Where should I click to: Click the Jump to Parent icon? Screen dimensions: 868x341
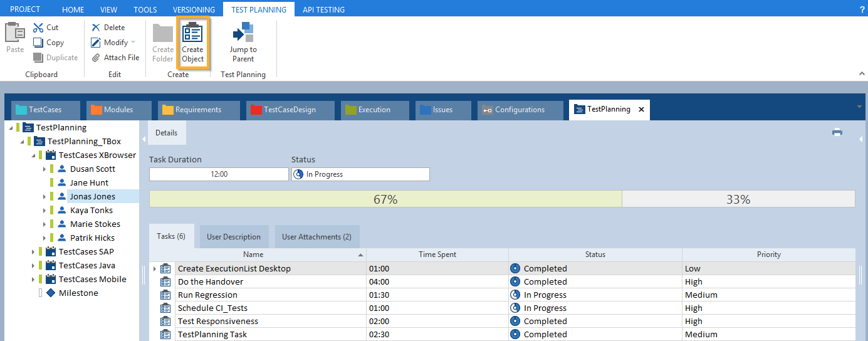[x=243, y=33]
